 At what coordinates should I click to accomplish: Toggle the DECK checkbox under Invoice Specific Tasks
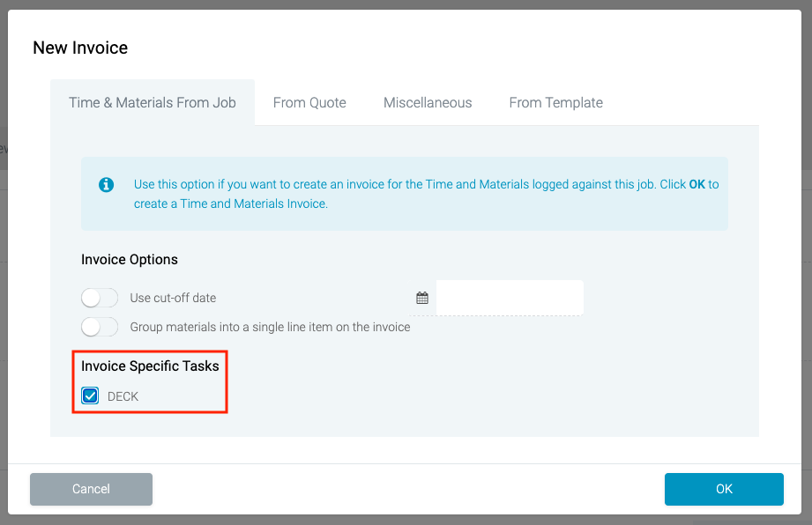click(x=89, y=396)
